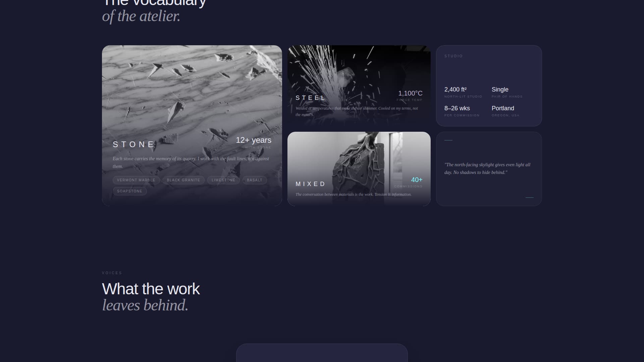Click the Mixed card conversation description
The image size is (644, 362).
354,194
